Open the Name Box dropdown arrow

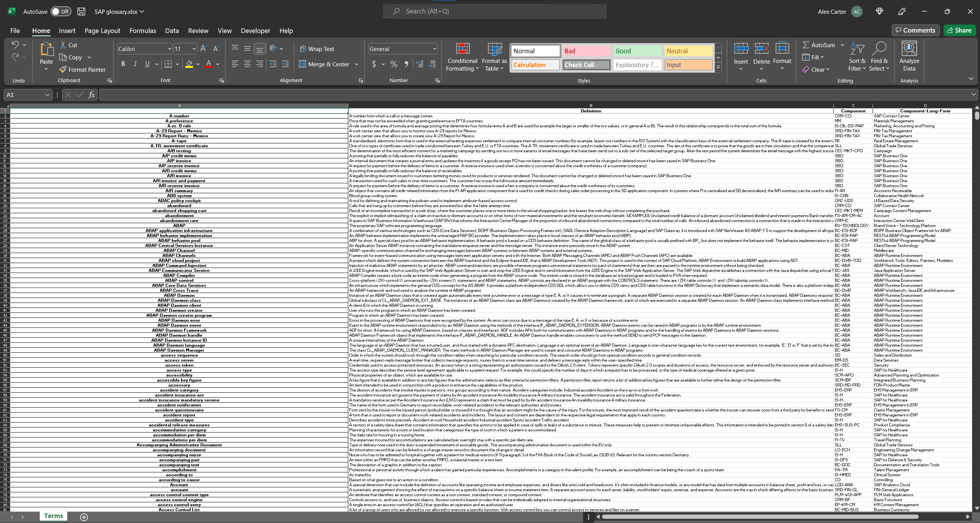click(x=47, y=95)
